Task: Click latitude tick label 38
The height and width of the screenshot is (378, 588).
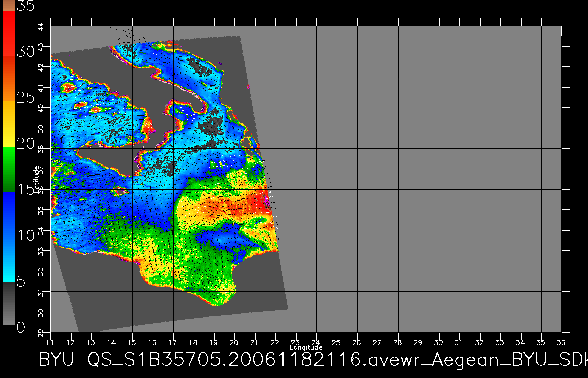Action: [x=41, y=149]
